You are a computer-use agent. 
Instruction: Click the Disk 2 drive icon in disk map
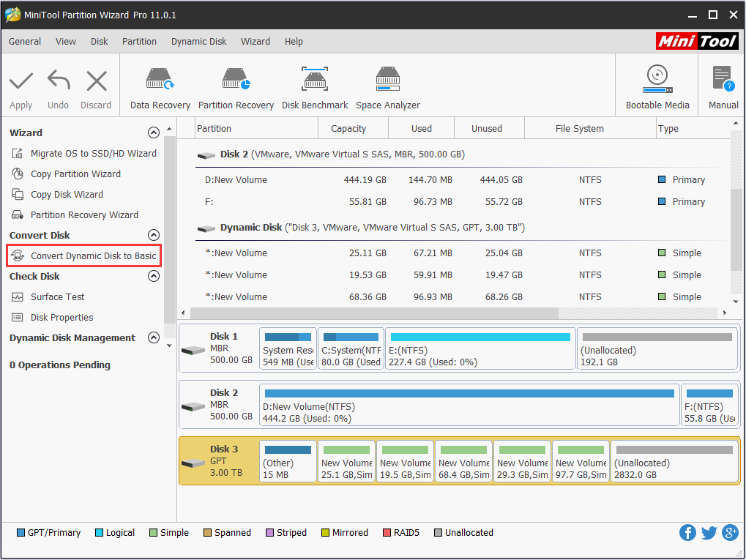tap(193, 407)
